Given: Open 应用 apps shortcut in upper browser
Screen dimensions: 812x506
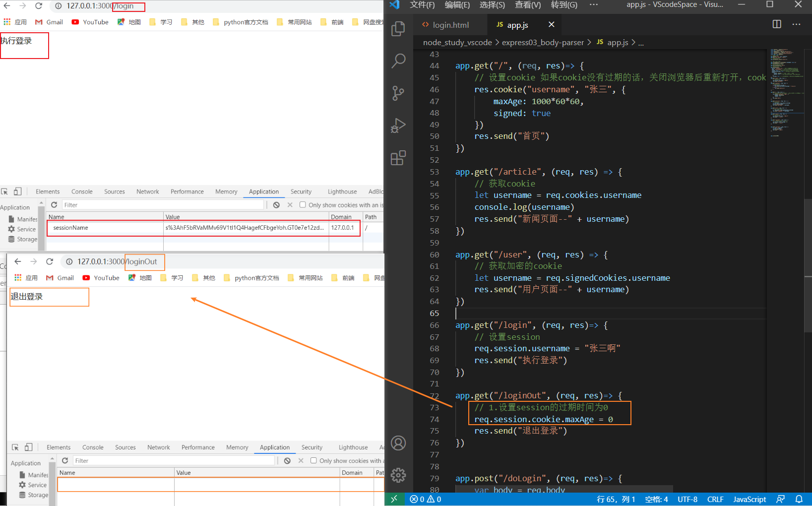Looking at the screenshot, I should (x=15, y=22).
